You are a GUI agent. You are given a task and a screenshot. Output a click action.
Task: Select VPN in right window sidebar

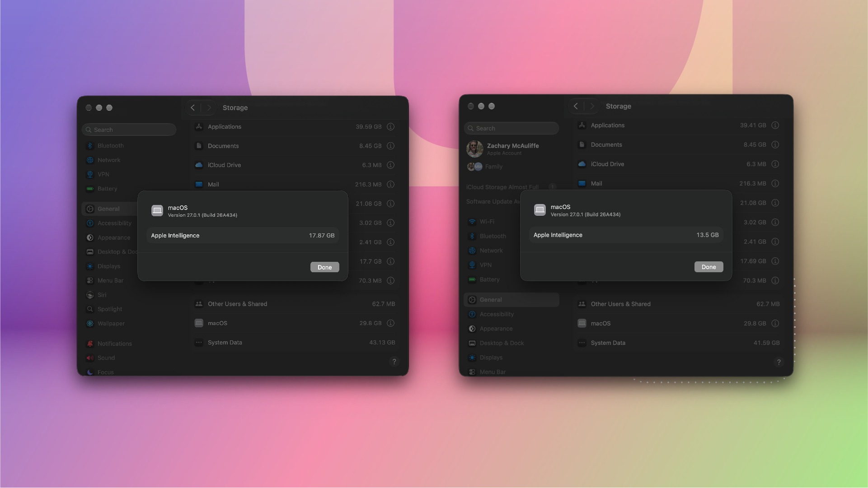(493, 265)
